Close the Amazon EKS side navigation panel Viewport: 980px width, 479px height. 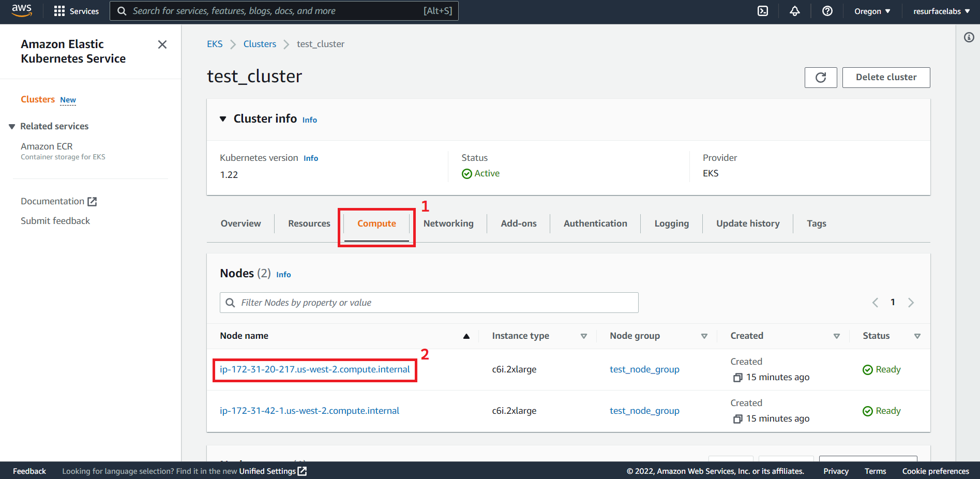pos(162,44)
